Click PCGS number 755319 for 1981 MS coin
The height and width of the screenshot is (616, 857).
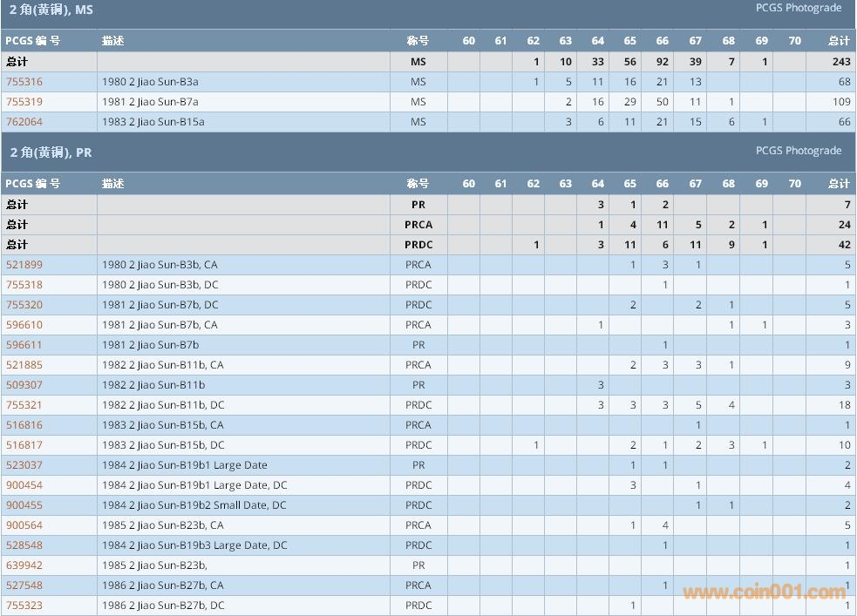click(24, 102)
